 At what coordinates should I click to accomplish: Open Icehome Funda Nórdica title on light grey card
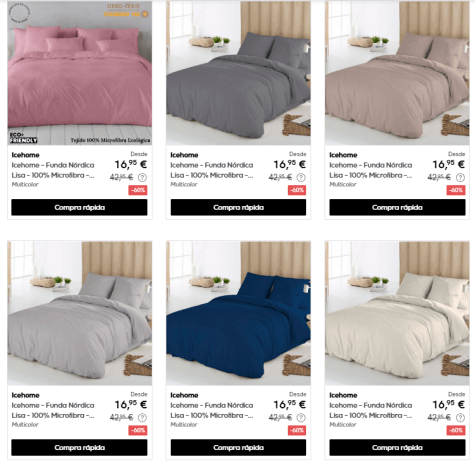coord(53,410)
